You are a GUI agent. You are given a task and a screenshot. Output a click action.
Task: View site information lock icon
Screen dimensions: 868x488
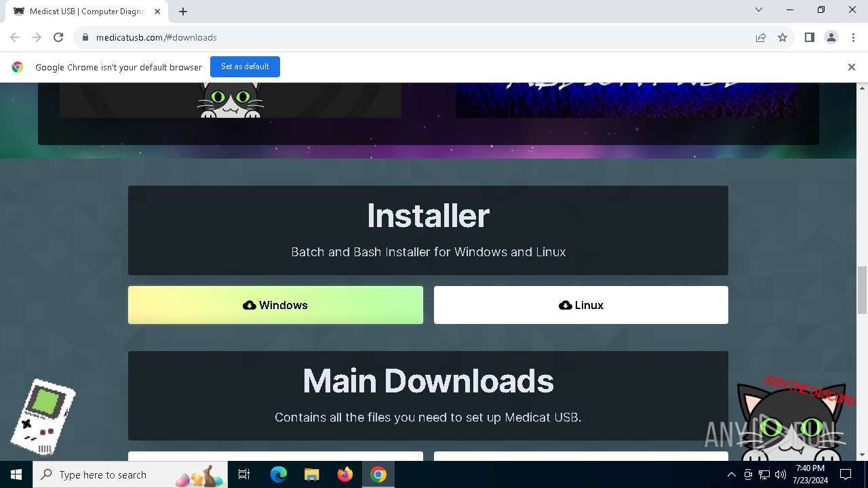[85, 37]
